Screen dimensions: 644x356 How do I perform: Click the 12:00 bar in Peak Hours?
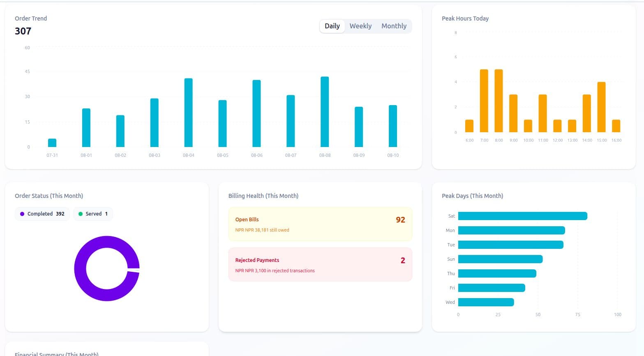point(557,126)
